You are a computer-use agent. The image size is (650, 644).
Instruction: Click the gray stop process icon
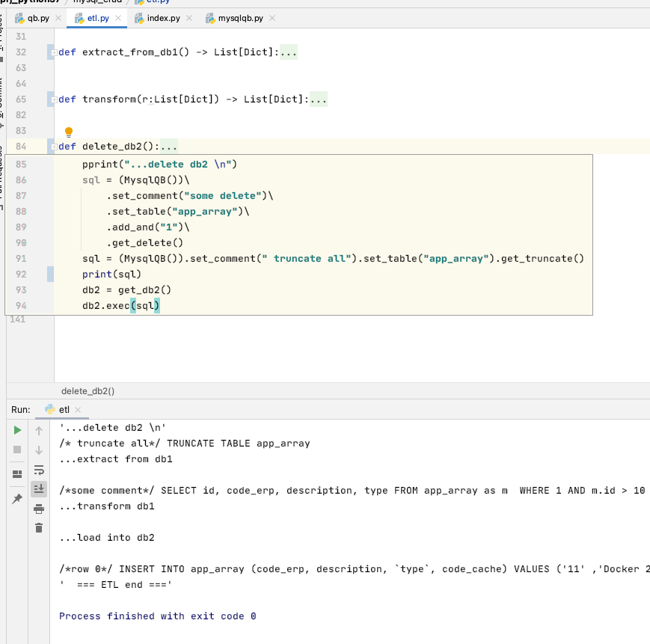click(x=17, y=450)
